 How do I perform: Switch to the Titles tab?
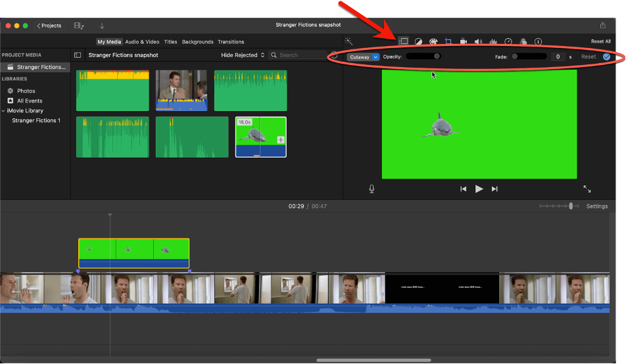click(170, 41)
